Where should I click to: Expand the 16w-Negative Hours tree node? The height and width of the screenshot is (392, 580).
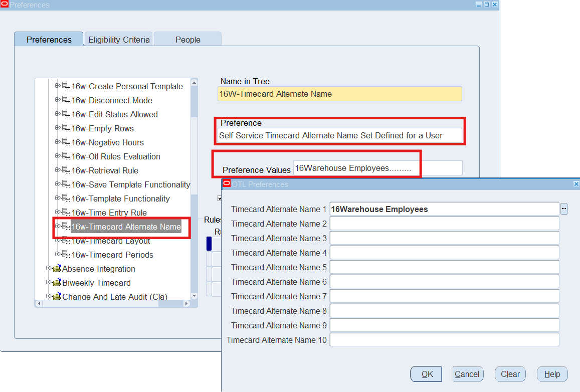click(58, 142)
